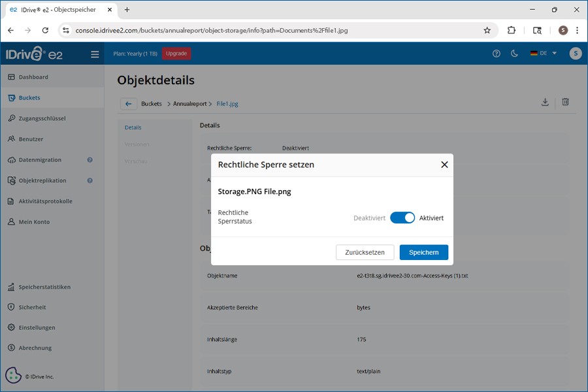Download the object using download icon
This screenshot has height=392, width=588.
[x=545, y=103]
